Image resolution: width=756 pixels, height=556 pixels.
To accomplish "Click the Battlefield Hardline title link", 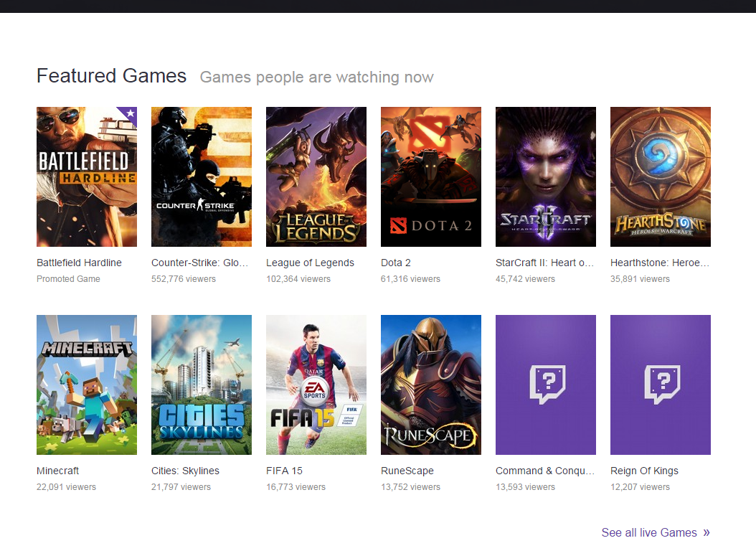I will click(x=79, y=263).
